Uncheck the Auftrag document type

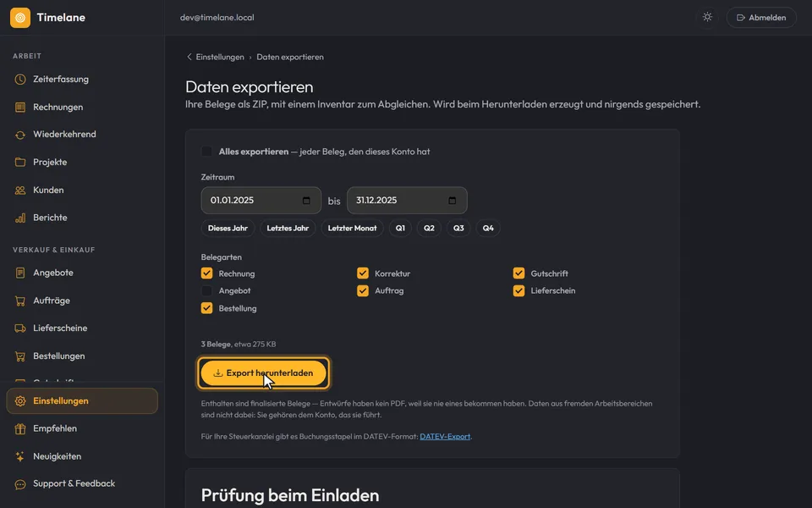click(363, 290)
